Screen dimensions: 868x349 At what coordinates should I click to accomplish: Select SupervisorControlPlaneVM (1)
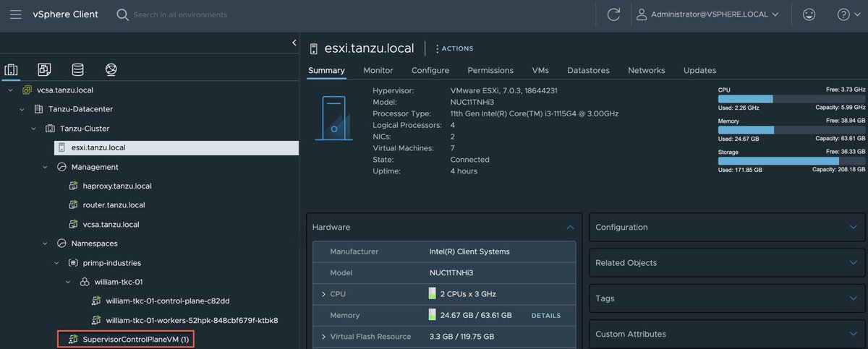(x=136, y=339)
